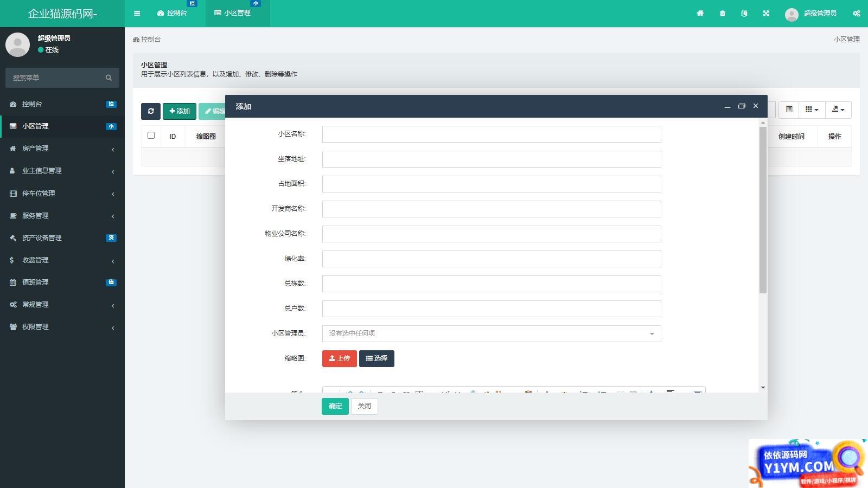Expand 服务管理 menu in sidebar
Viewport: 868px width, 488px height.
(62, 215)
